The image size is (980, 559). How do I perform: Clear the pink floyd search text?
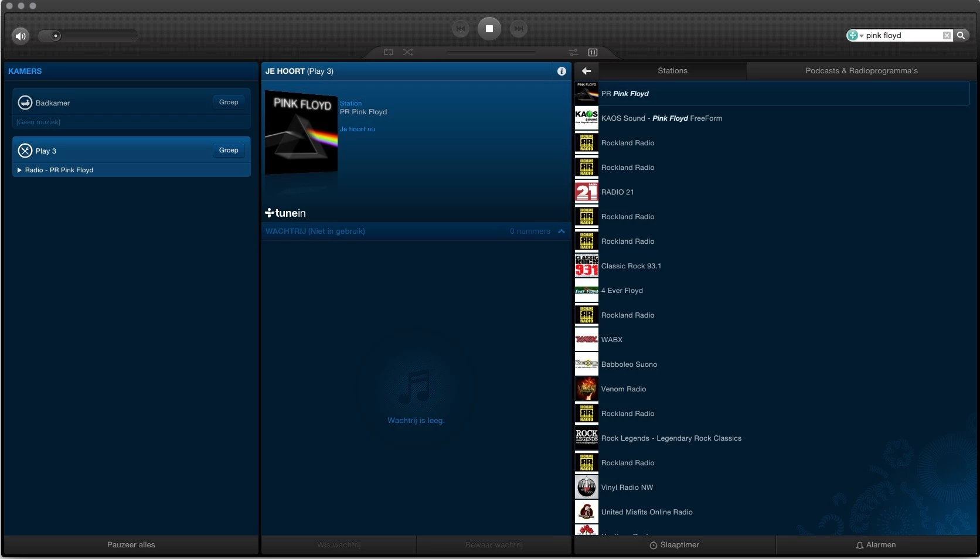click(947, 35)
